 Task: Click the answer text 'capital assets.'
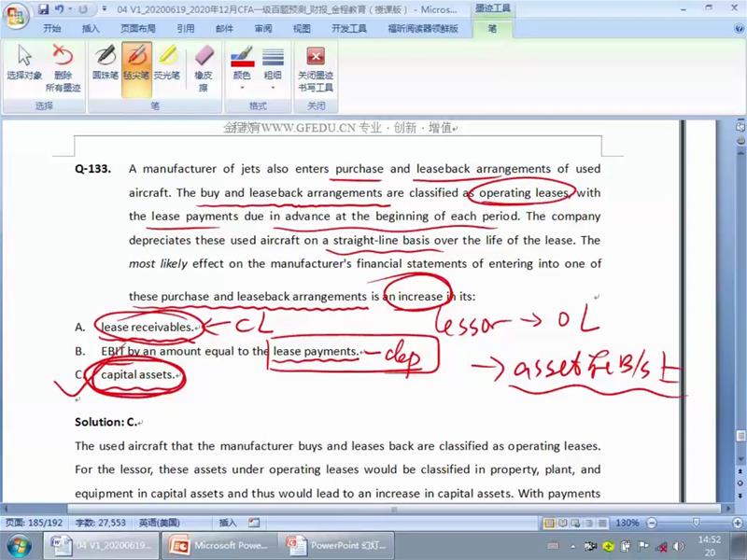(x=137, y=375)
